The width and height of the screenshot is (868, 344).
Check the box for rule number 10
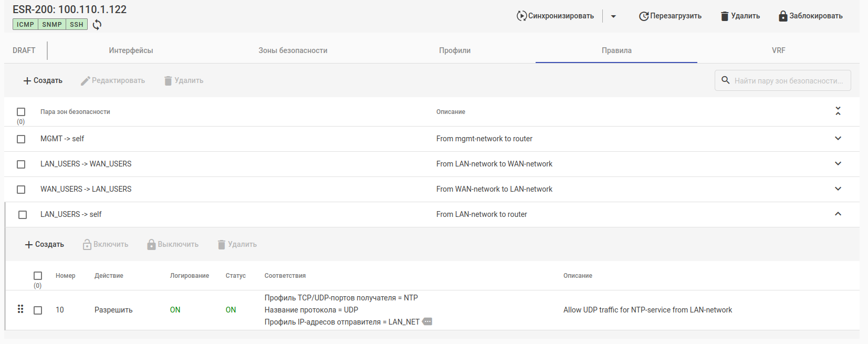pyautogui.click(x=38, y=310)
